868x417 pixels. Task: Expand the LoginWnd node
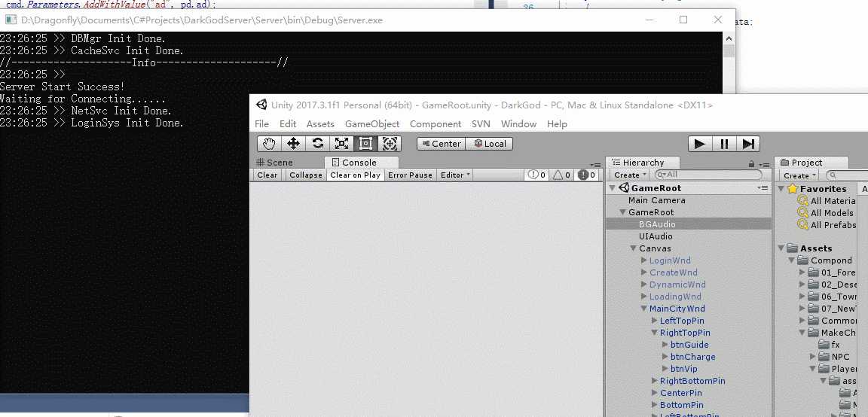(643, 260)
